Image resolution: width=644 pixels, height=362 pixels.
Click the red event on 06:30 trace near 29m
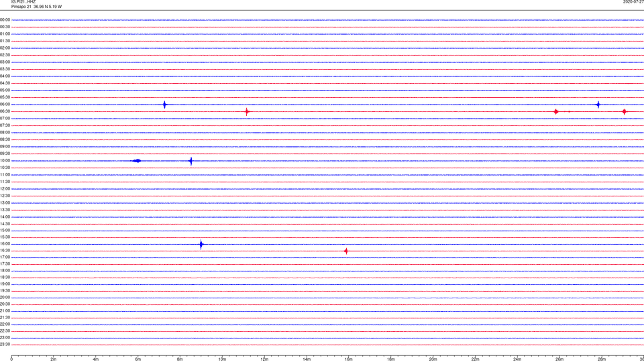(x=625, y=112)
